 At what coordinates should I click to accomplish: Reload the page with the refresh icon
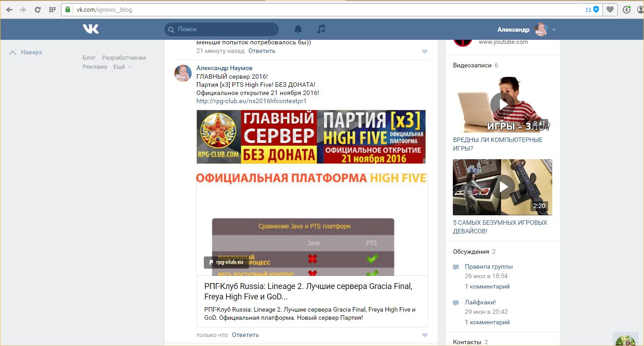point(38,9)
